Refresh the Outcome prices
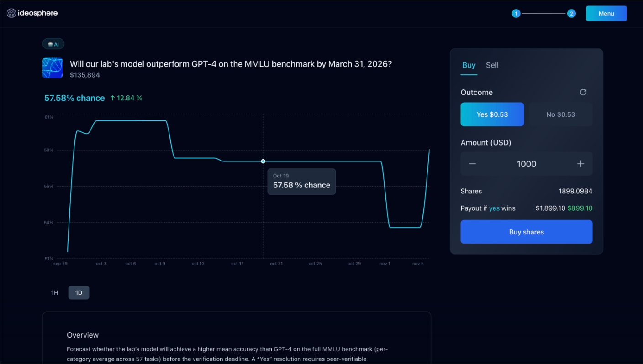 (583, 92)
